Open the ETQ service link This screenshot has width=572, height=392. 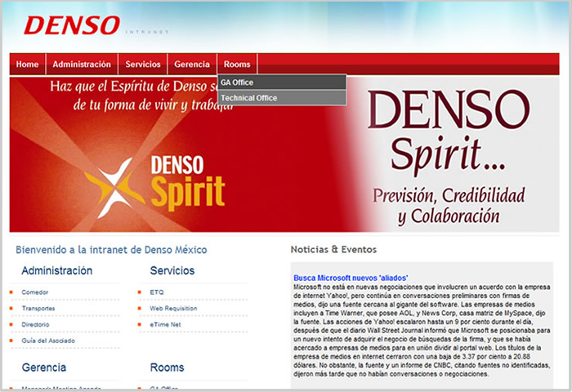157,292
